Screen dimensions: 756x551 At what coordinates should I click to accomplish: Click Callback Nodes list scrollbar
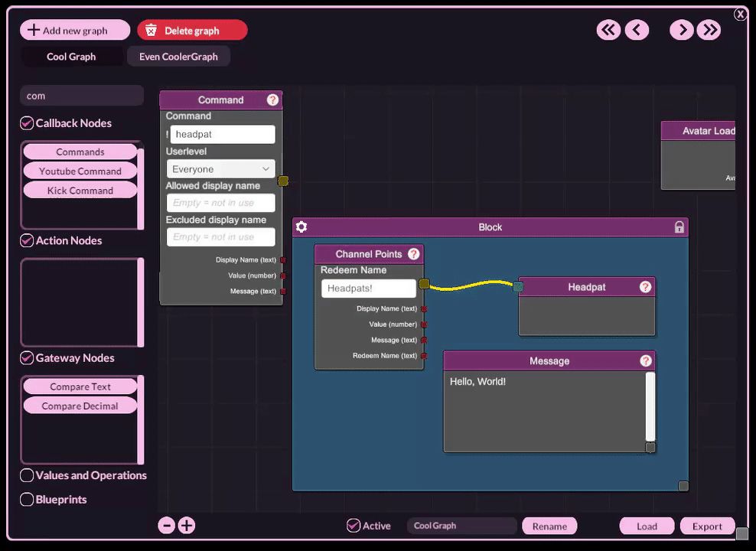[141, 189]
